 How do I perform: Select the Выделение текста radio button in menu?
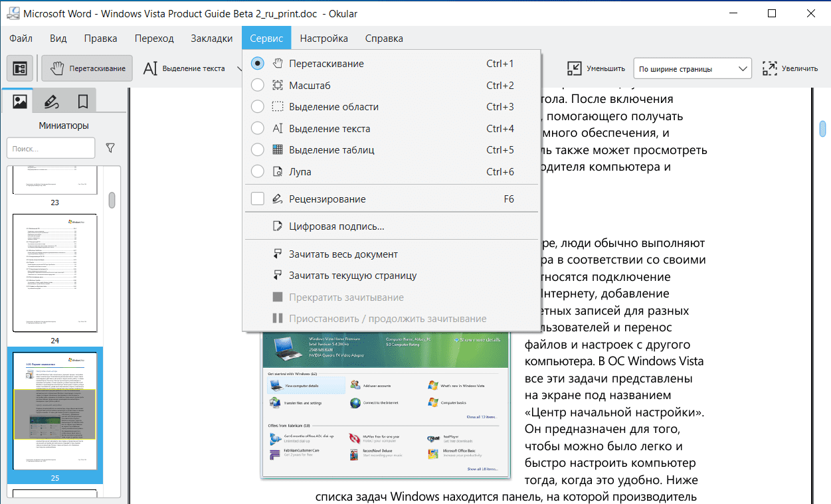tap(258, 129)
